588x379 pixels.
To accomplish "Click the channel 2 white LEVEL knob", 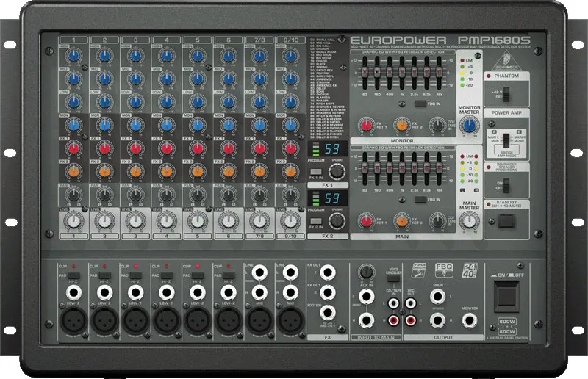I will pos(104,220).
